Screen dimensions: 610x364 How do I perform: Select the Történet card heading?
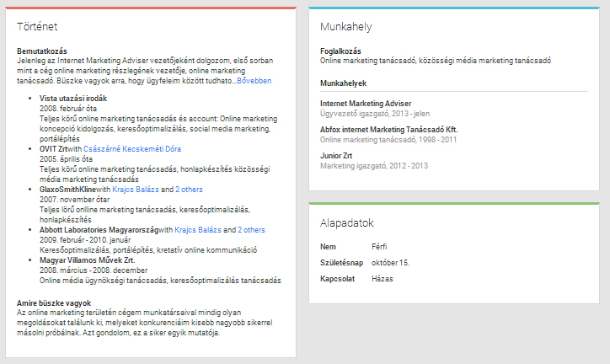pyautogui.click(x=37, y=26)
